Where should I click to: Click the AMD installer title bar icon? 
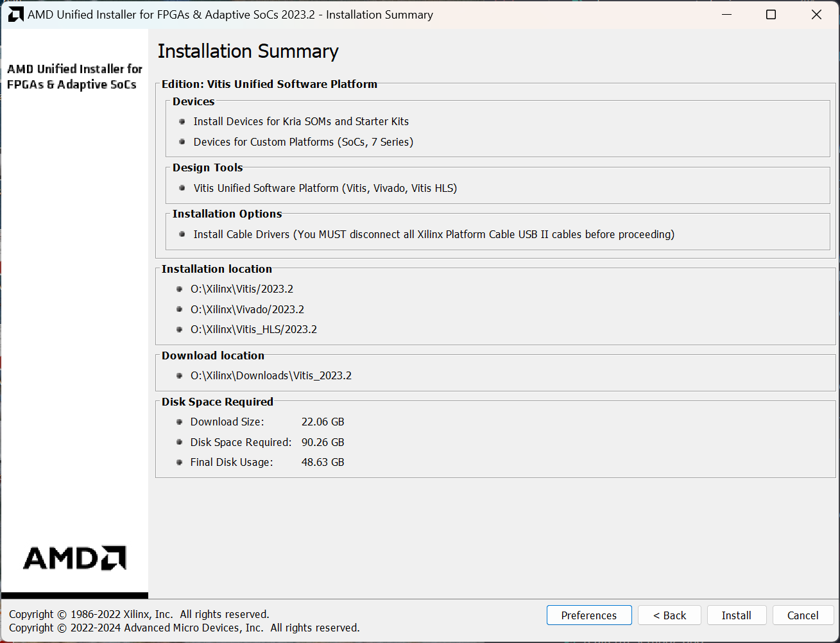coord(15,15)
